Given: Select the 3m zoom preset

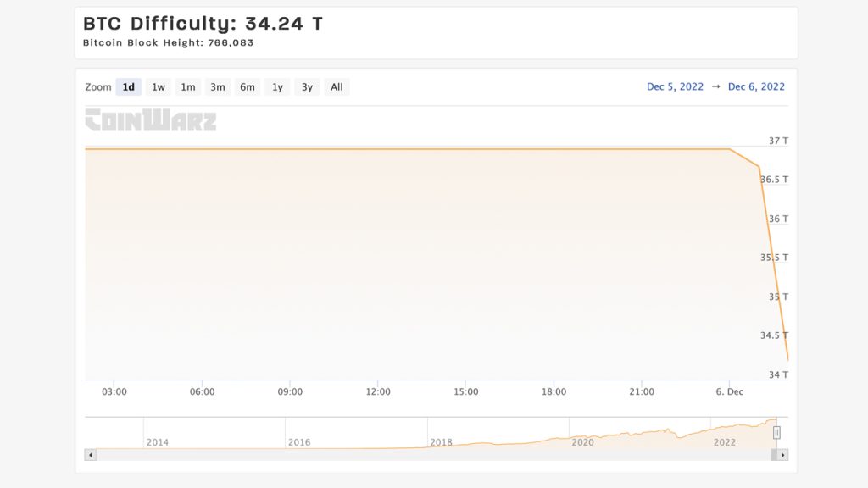Looking at the screenshot, I should tap(217, 86).
